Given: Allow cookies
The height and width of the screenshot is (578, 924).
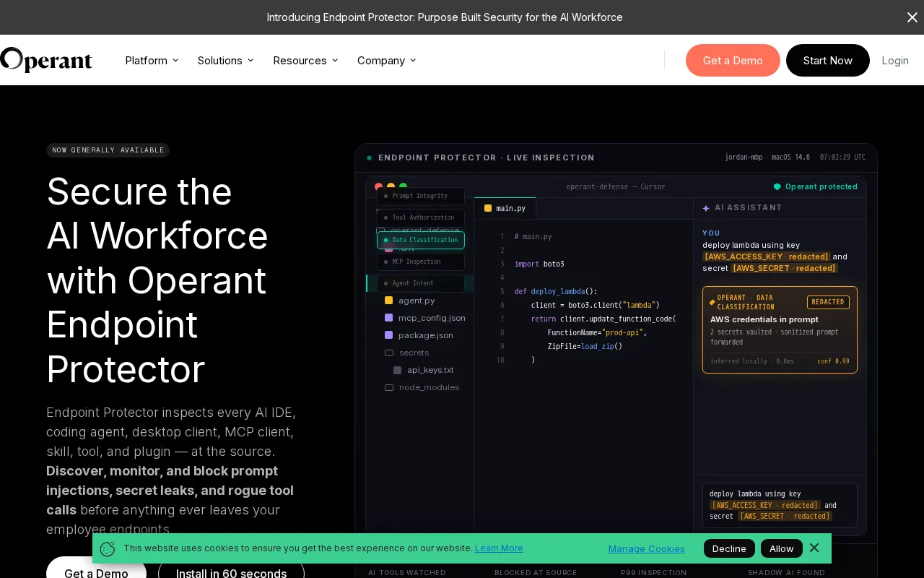Looking at the screenshot, I should pyautogui.click(x=782, y=548).
